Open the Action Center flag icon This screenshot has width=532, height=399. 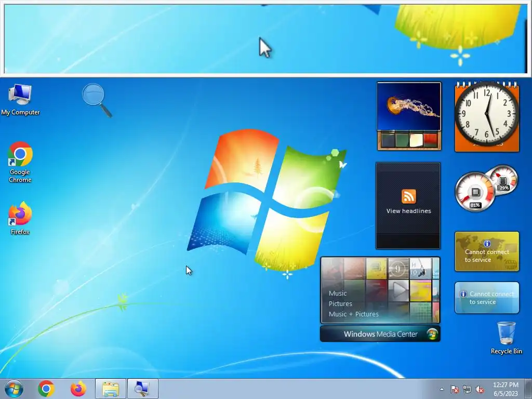coord(455,389)
